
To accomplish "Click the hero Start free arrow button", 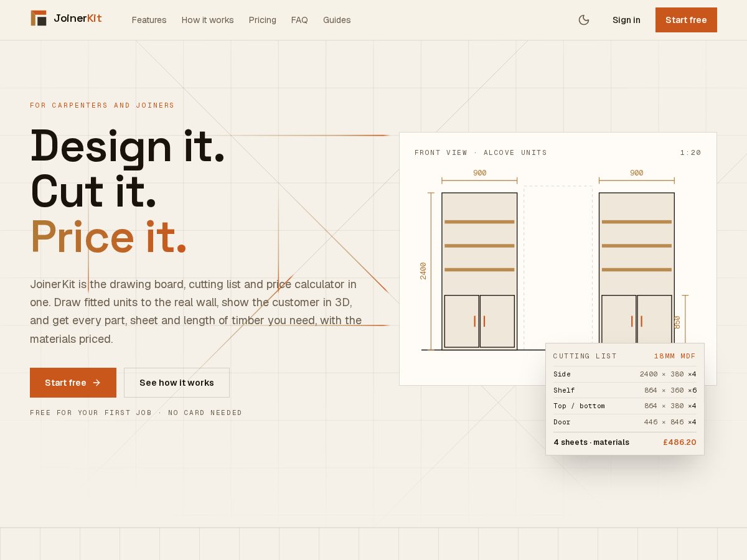I will tap(73, 383).
